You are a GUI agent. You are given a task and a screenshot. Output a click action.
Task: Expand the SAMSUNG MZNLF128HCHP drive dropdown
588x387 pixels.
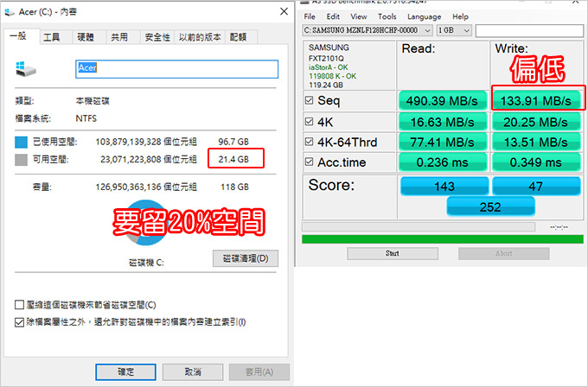tap(427, 30)
